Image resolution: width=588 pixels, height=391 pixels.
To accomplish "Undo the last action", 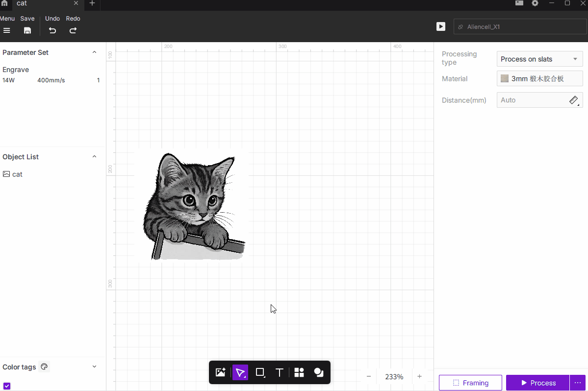I will 52,30.
